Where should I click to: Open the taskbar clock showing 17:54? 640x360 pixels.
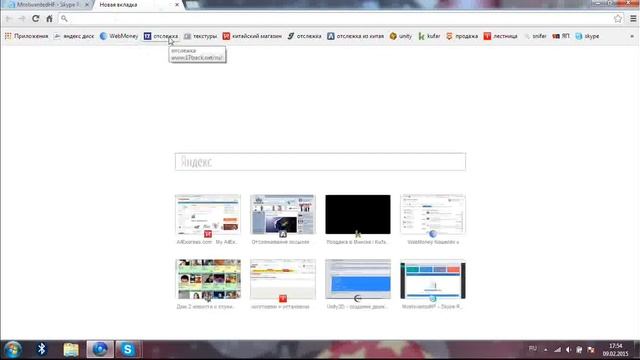click(x=616, y=350)
